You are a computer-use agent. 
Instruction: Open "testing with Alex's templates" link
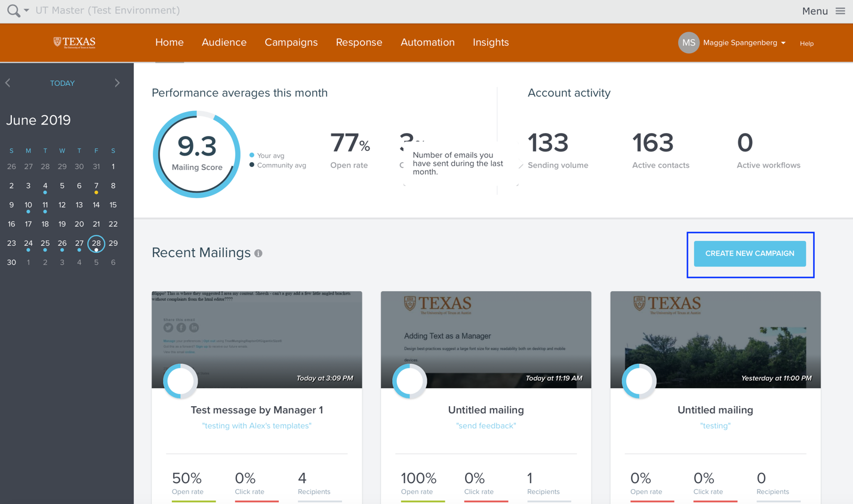tap(257, 426)
